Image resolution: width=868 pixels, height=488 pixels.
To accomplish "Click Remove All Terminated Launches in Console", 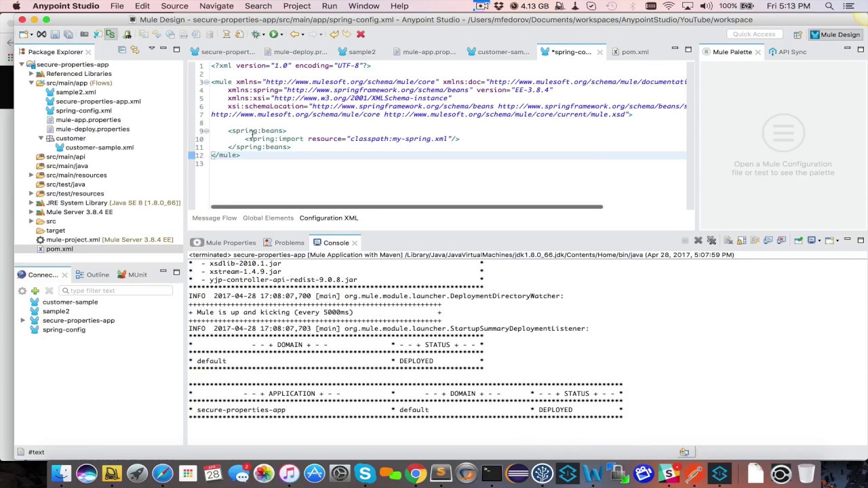I will coord(711,240).
